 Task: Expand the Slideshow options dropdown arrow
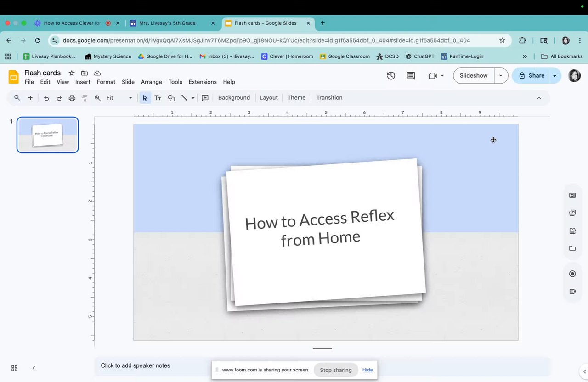point(501,76)
